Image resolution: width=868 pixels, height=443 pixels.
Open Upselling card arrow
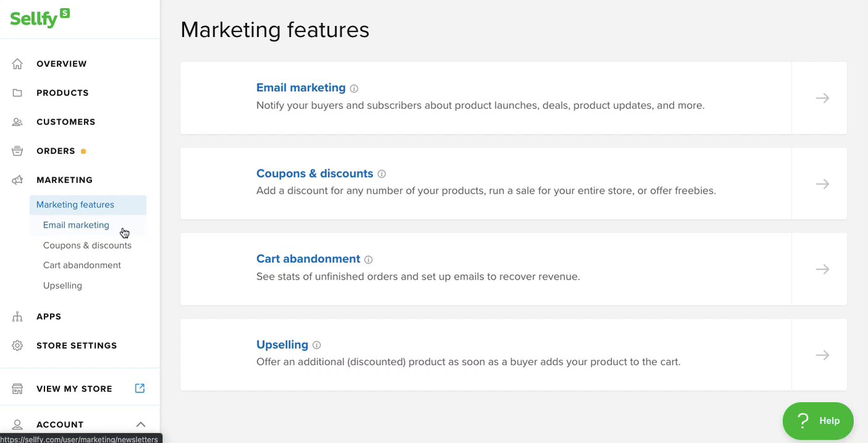[x=822, y=355]
